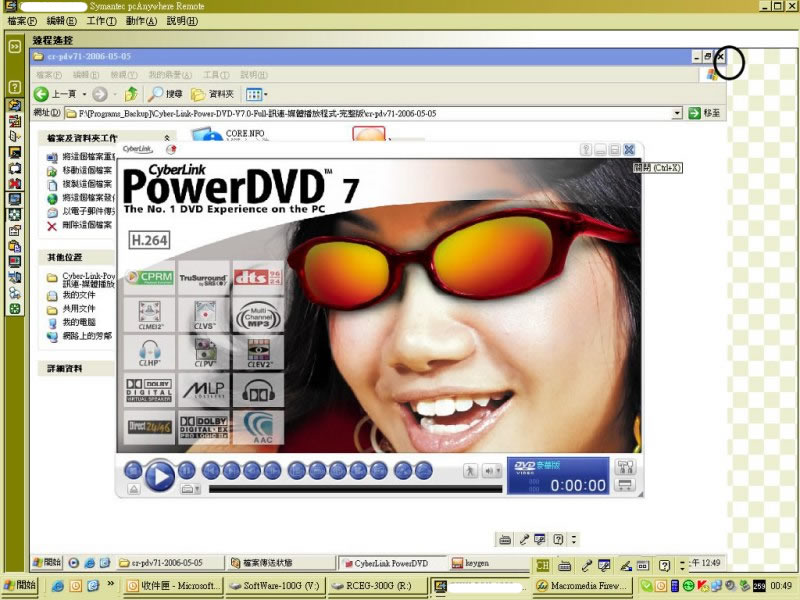The height and width of the screenshot is (600, 800).
Task: Open 我的電腦 in other places
Action: [71, 322]
